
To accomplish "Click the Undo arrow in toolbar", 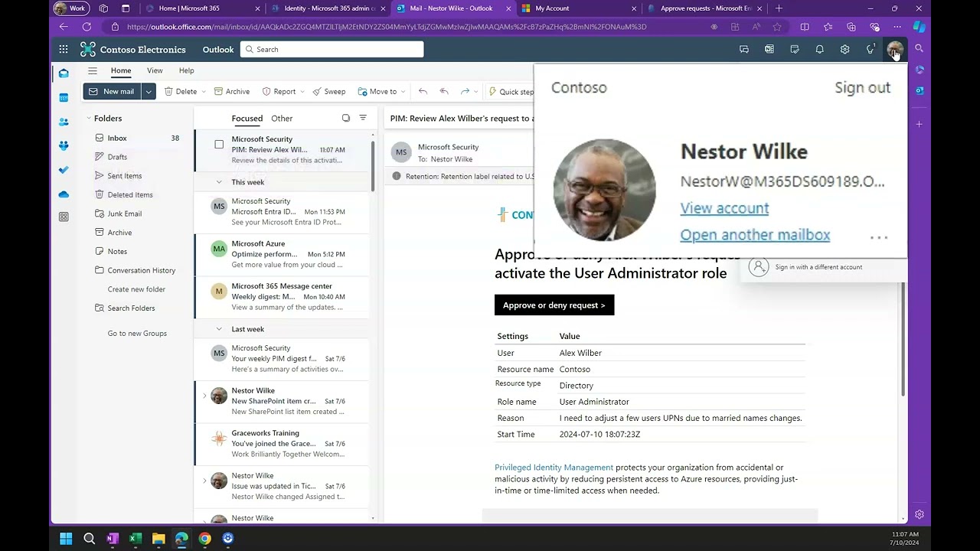I will [423, 91].
